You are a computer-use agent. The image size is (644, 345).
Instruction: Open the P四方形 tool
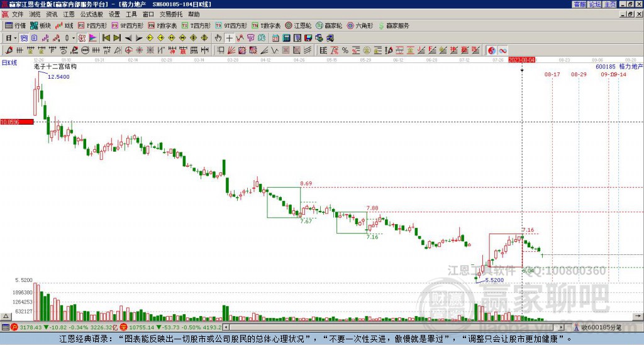[x=92, y=25]
